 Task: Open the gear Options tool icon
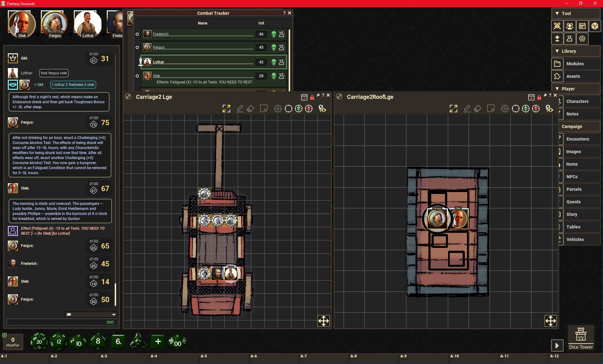[582, 39]
